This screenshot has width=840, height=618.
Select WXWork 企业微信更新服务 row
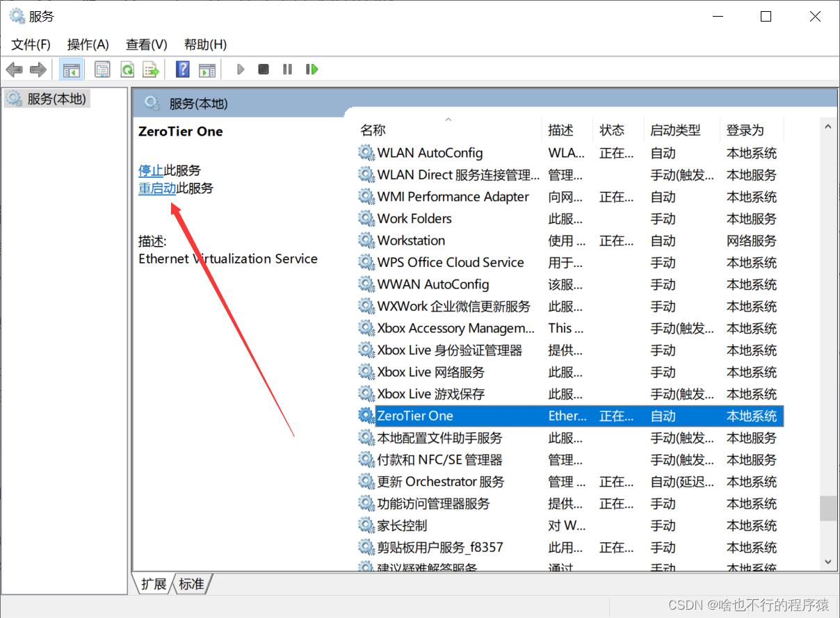570,306
